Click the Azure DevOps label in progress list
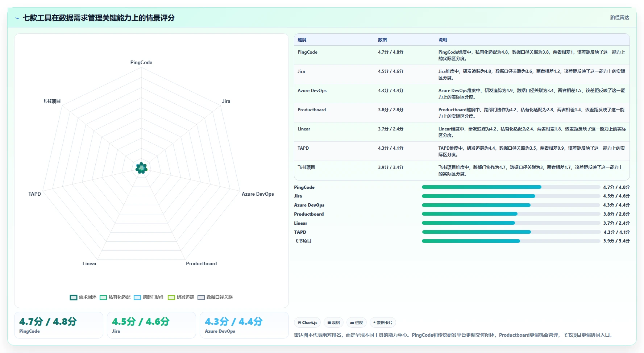The image size is (644, 353). (x=309, y=205)
